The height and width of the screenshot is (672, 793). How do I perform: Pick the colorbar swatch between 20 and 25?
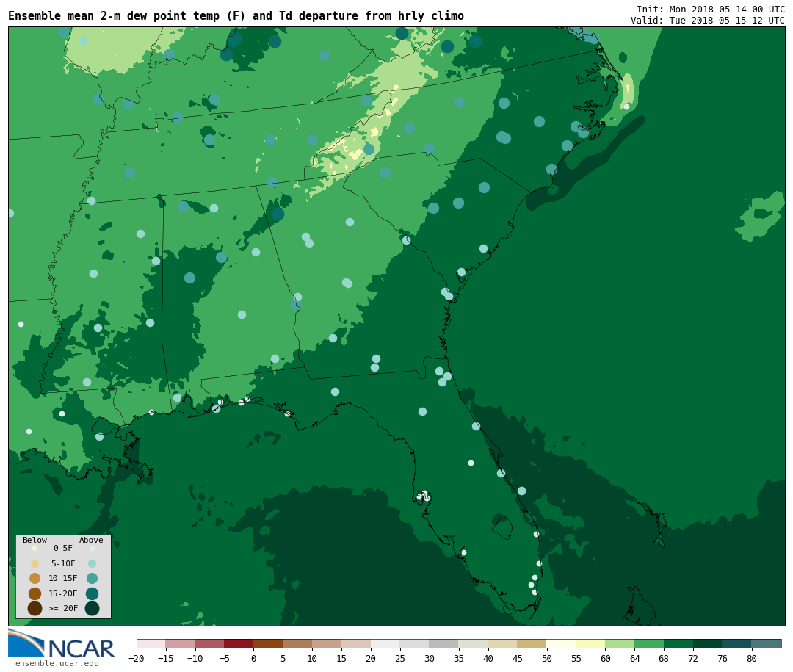coord(385,643)
